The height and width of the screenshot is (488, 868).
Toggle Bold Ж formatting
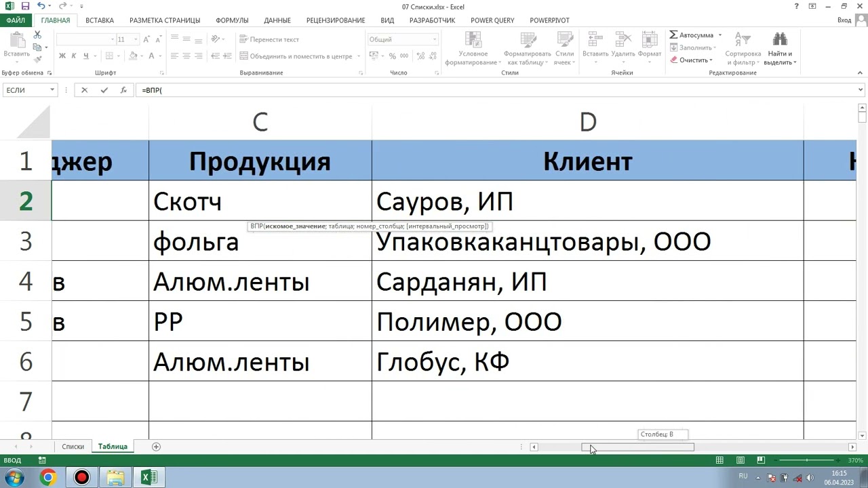[x=62, y=56]
